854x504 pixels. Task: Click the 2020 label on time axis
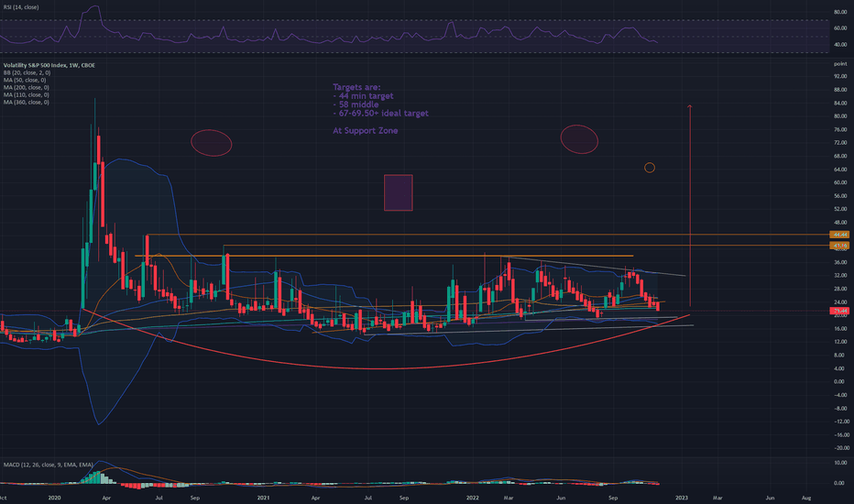[54, 498]
